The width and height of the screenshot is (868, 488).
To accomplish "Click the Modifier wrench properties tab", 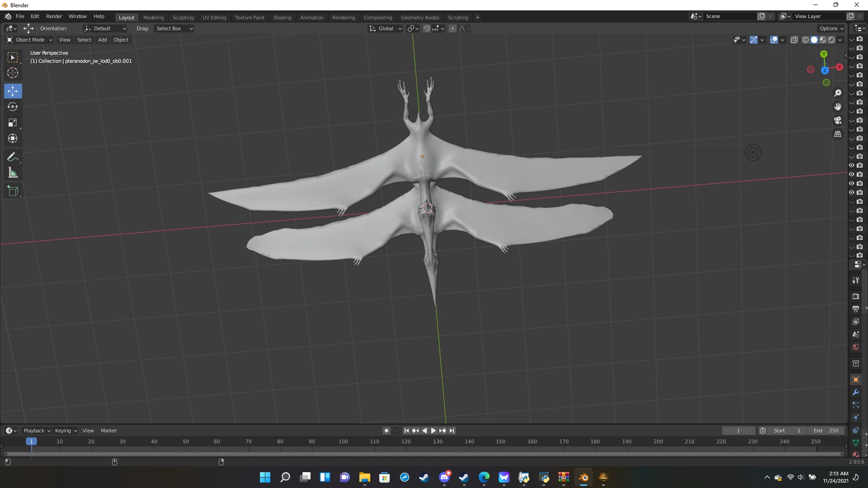I will pos(855,392).
